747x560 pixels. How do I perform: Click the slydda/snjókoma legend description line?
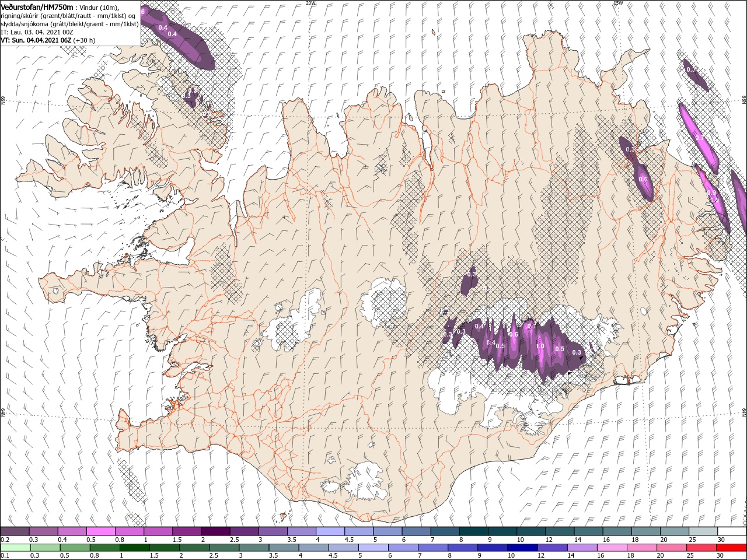[69, 24]
